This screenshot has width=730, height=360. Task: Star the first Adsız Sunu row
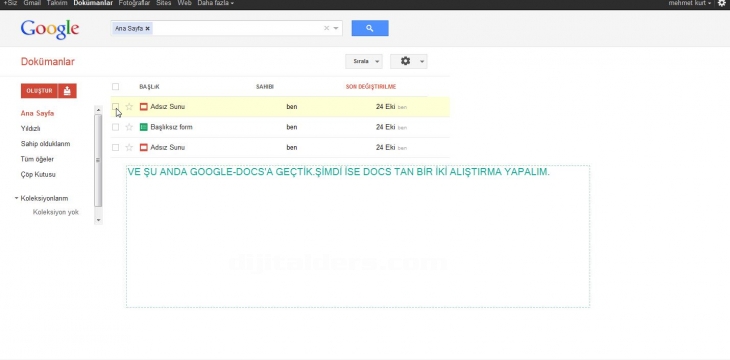129,107
